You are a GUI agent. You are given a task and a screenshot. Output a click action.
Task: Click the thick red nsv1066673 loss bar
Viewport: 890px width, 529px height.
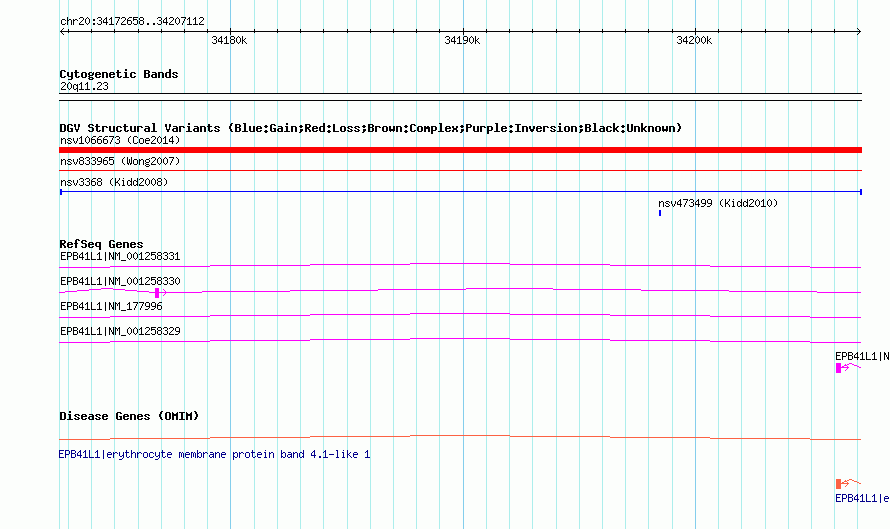coord(460,150)
